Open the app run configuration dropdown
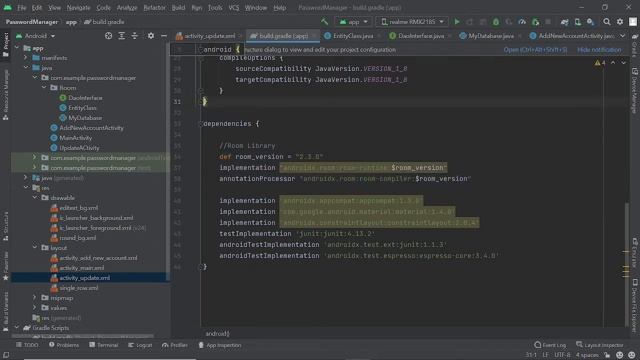Image resolution: width=640 pixels, height=360 pixels. coord(353,22)
